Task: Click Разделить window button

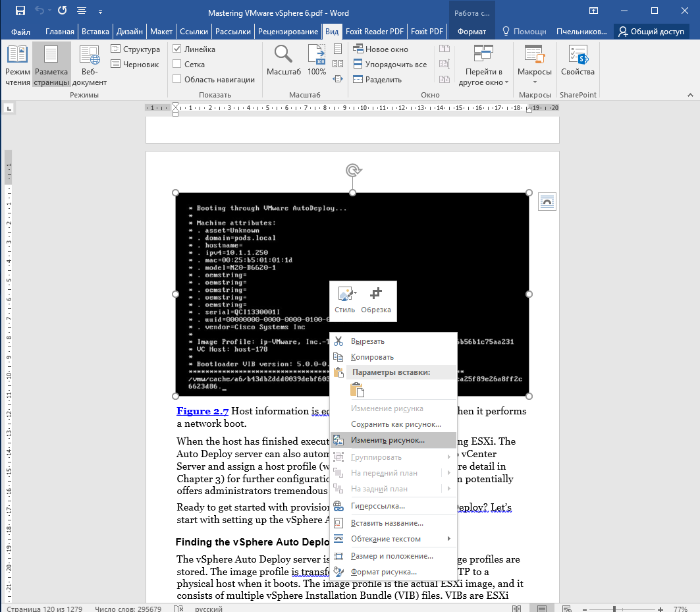Action: coord(377,80)
